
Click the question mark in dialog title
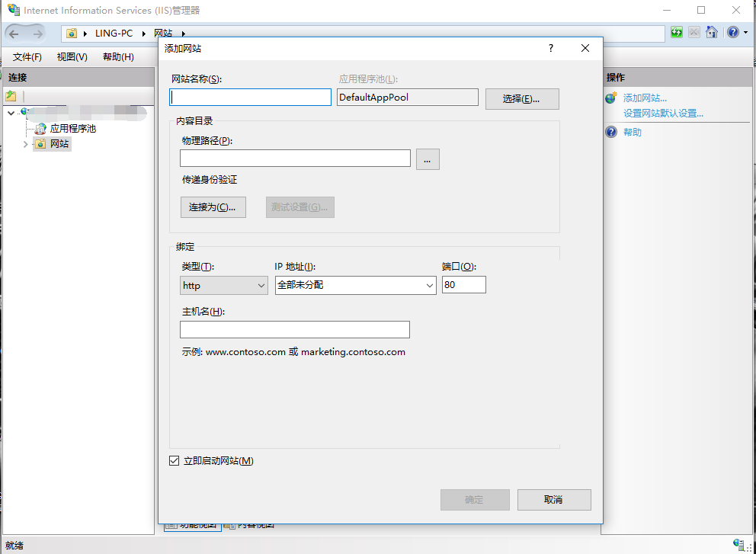click(x=551, y=48)
